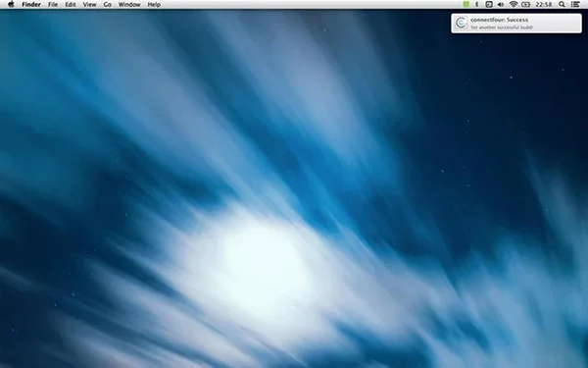Open the Wi-Fi status menu
Image resolution: width=588 pixels, height=368 pixels.
[x=514, y=5]
